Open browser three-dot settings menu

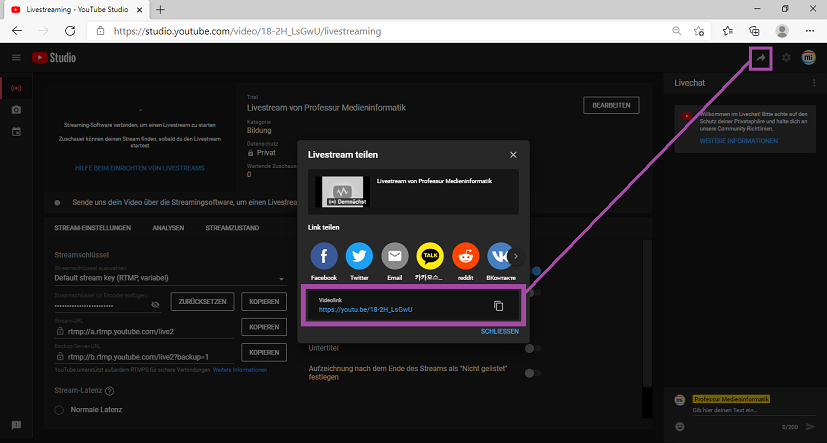tap(810, 31)
